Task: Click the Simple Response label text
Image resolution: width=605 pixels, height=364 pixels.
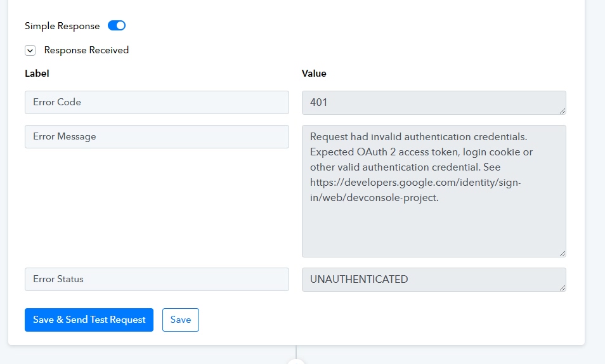Action: [62, 26]
